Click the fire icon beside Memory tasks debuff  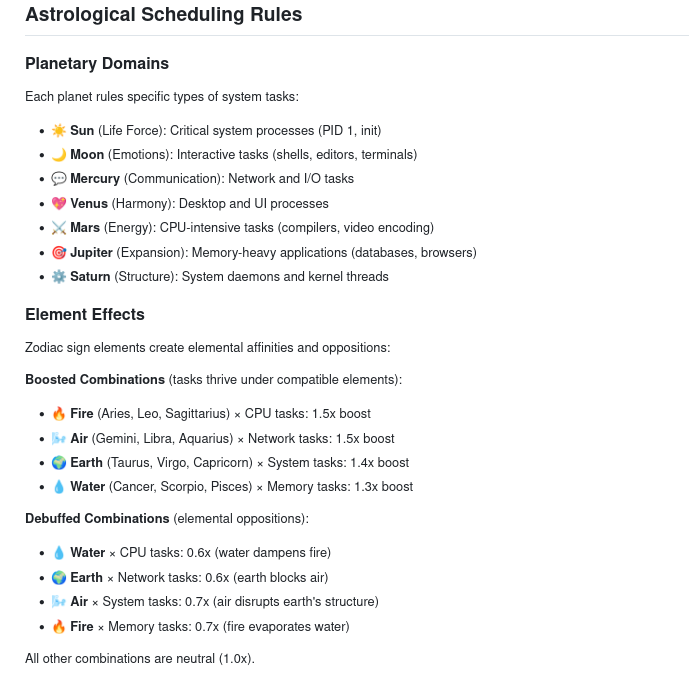[58, 626]
